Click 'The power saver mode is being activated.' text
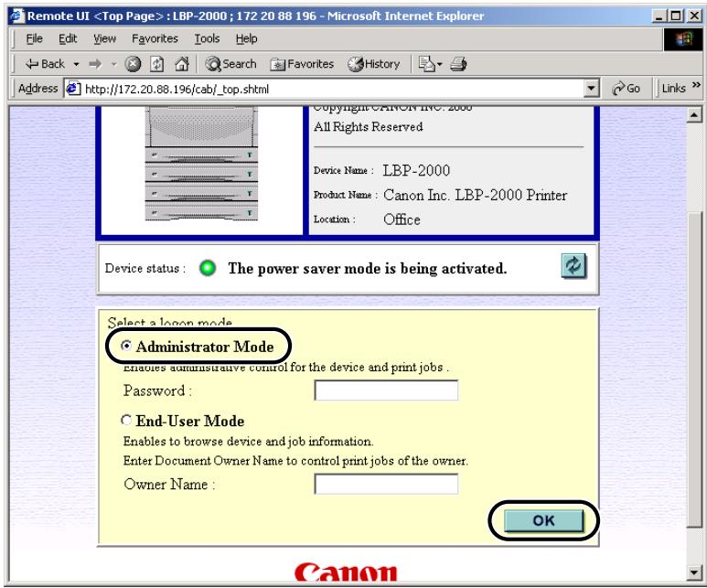 coord(367,269)
